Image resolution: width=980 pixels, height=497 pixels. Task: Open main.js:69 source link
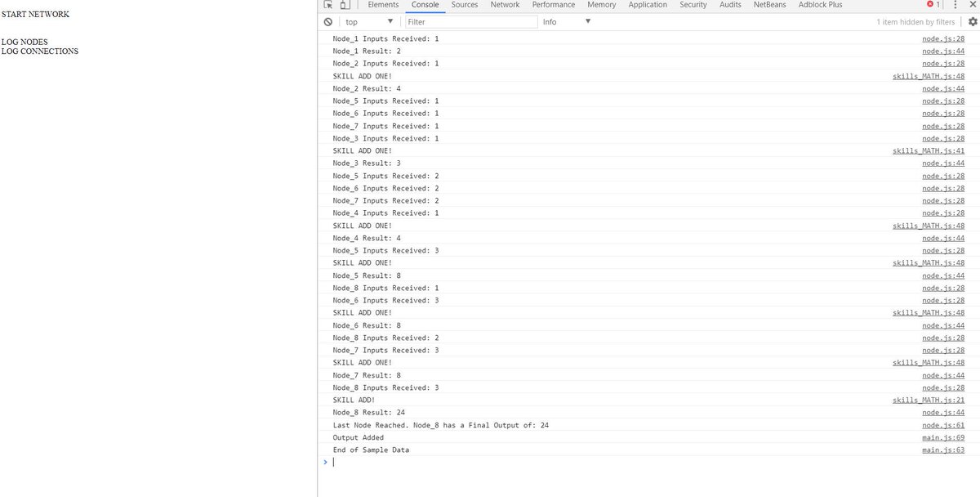[x=943, y=437]
